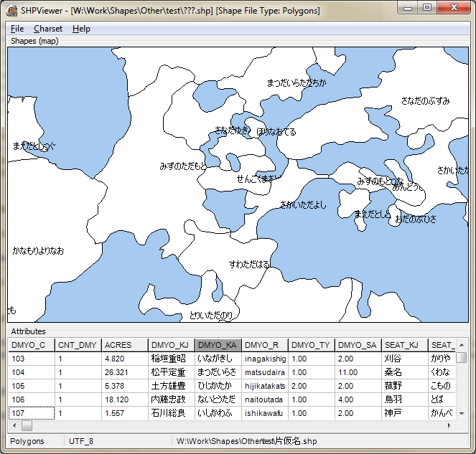Image resolution: width=476 pixels, height=454 pixels.
Task: Select the row cell showing 26.321 acres
Action: coord(125,372)
